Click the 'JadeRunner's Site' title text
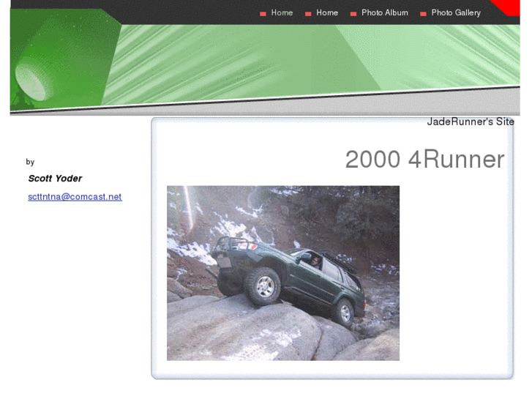This screenshot has height=399, width=532. (471, 122)
